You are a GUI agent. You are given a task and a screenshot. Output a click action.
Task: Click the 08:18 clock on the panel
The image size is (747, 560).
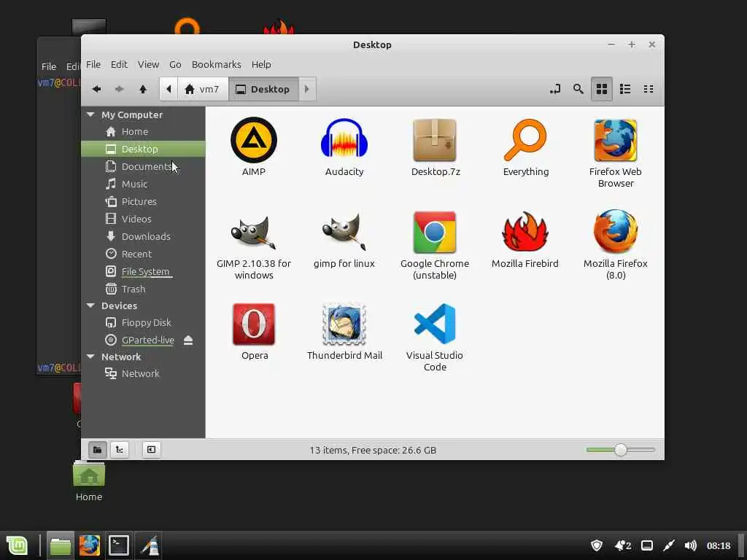tap(719, 545)
